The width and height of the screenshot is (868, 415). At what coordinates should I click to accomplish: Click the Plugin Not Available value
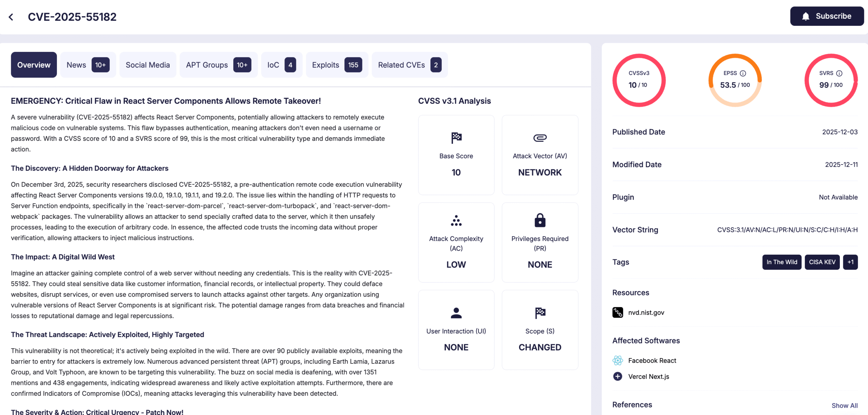point(838,197)
